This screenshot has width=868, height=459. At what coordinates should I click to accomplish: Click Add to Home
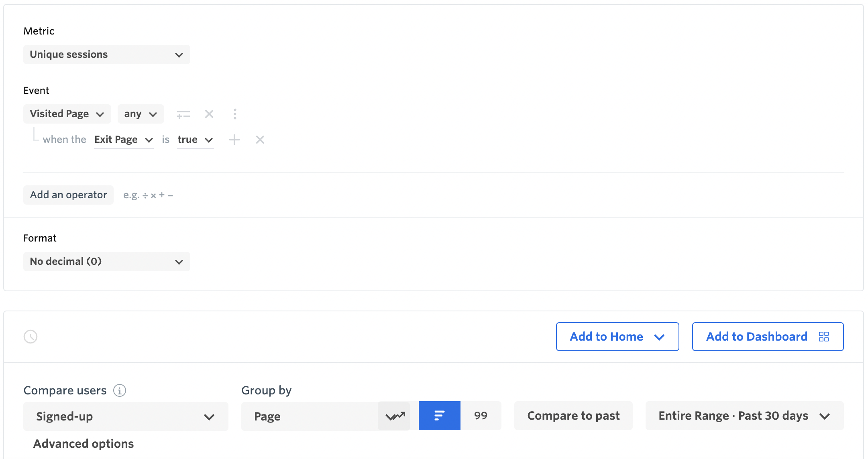click(x=617, y=337)
